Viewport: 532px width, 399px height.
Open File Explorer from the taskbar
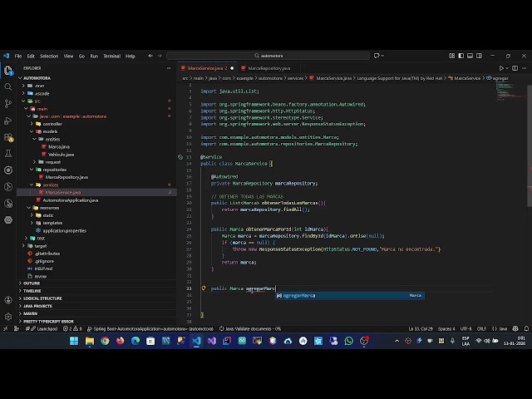tap(90, 341)
